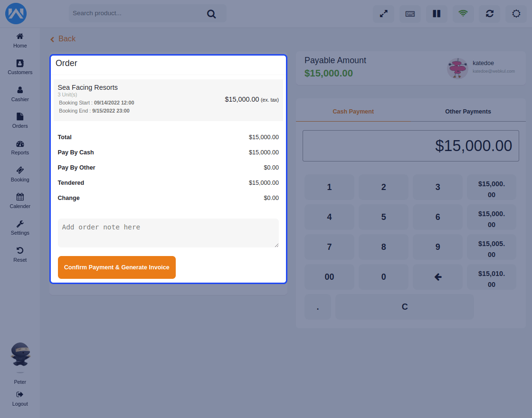532x418 pixels.
Task: Click the hold order pause icon
Action: click(437, 14)
